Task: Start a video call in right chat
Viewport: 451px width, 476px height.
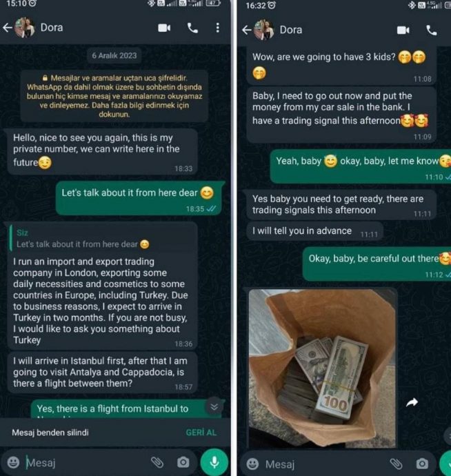Action: (x=403, y=30)
